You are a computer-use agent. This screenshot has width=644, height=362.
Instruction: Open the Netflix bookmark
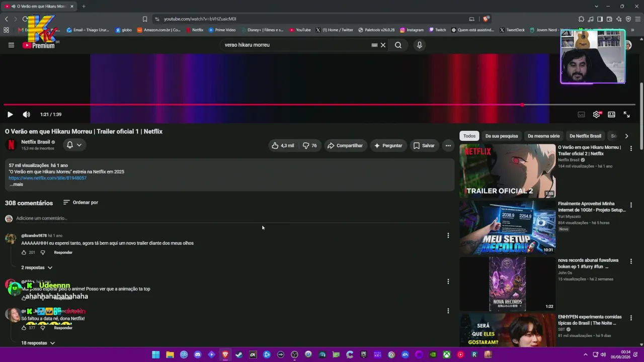tap(194, 30)
